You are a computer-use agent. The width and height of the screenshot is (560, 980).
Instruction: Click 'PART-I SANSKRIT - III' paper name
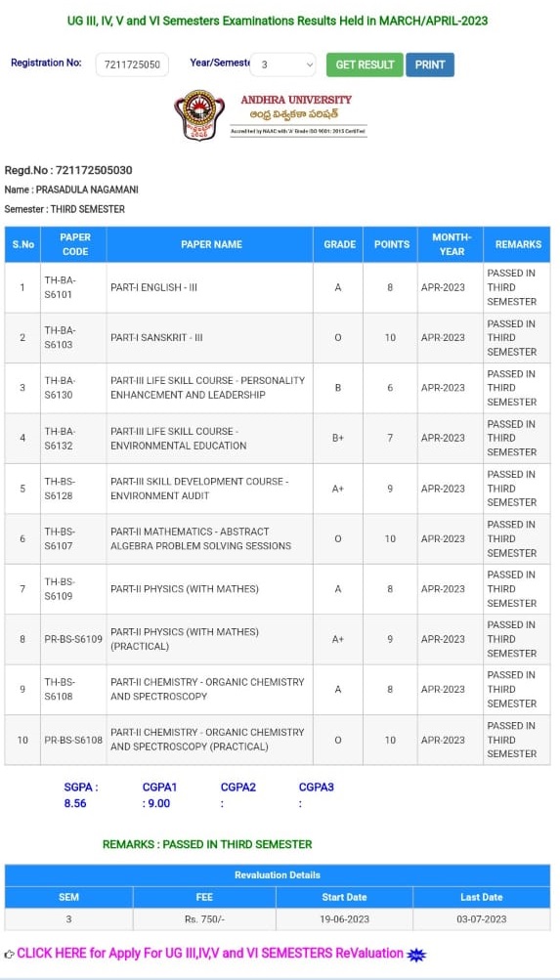[157, 337]
